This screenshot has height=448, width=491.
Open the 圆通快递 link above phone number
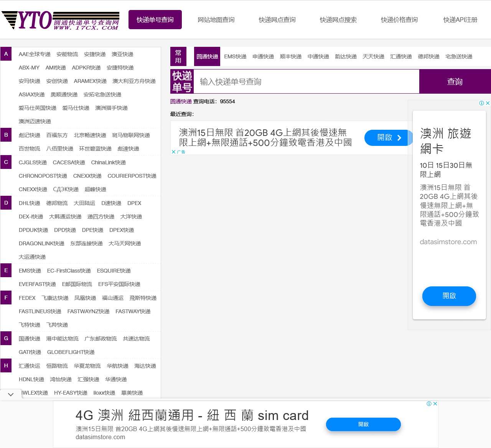(x=181, y=101)
